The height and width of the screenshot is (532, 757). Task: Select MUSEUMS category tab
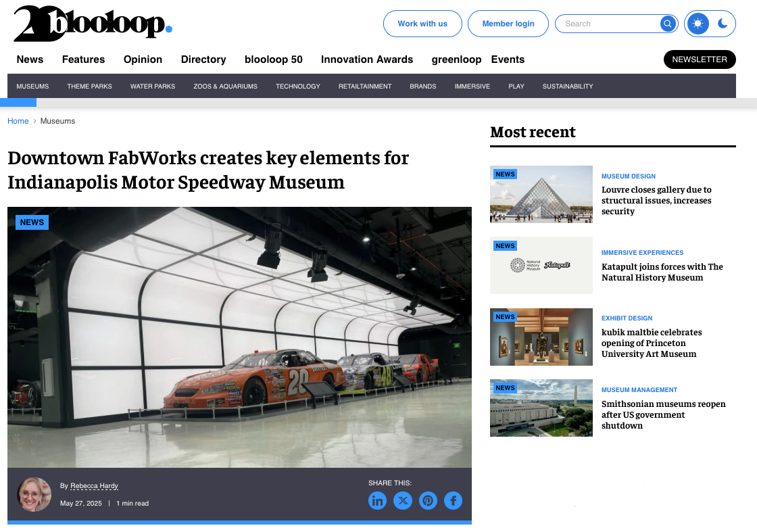[x=32, y=87]
